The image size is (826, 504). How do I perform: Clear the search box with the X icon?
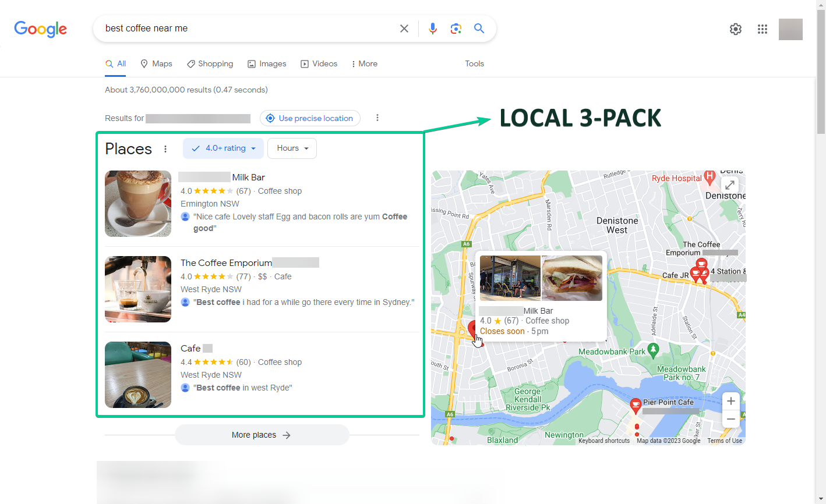(404, 29)
